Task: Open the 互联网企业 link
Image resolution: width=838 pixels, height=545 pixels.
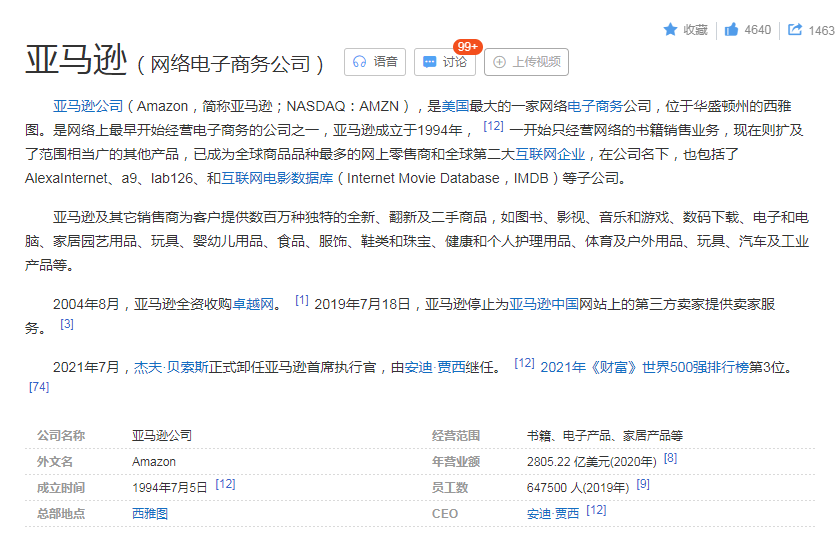Action: [x=550, y=154]
